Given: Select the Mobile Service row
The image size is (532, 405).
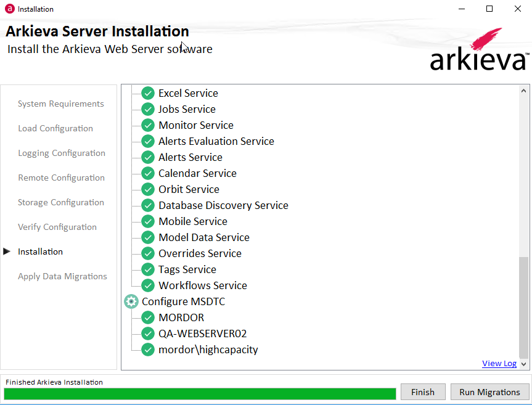Looking at the screenshot, I should click(193, 221).
